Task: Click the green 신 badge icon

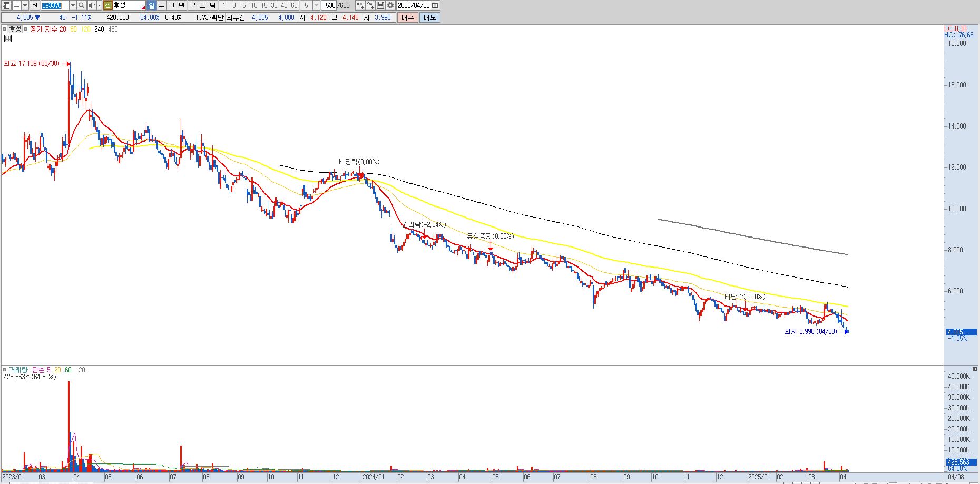Action: coord(107,5)
